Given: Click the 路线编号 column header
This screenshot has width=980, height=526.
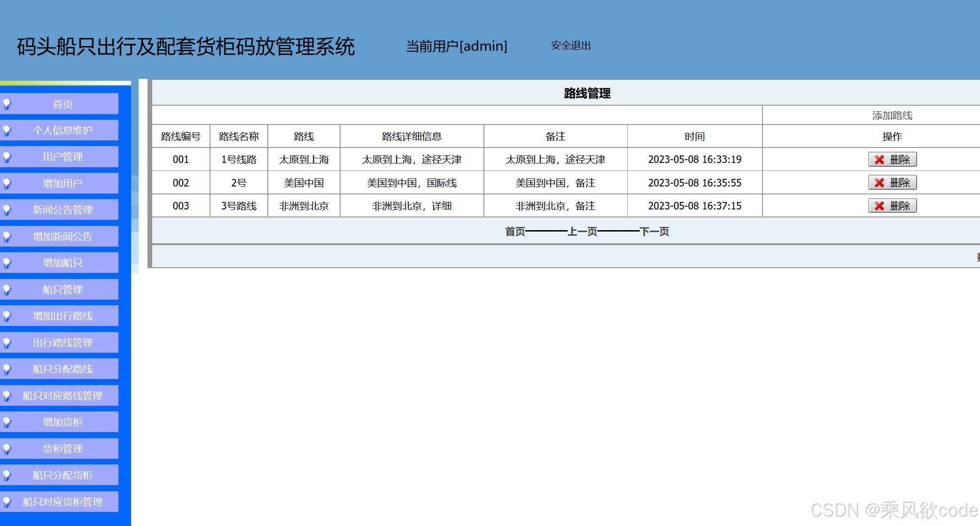Looking at the screenshot, I should (x=181, y=136).
